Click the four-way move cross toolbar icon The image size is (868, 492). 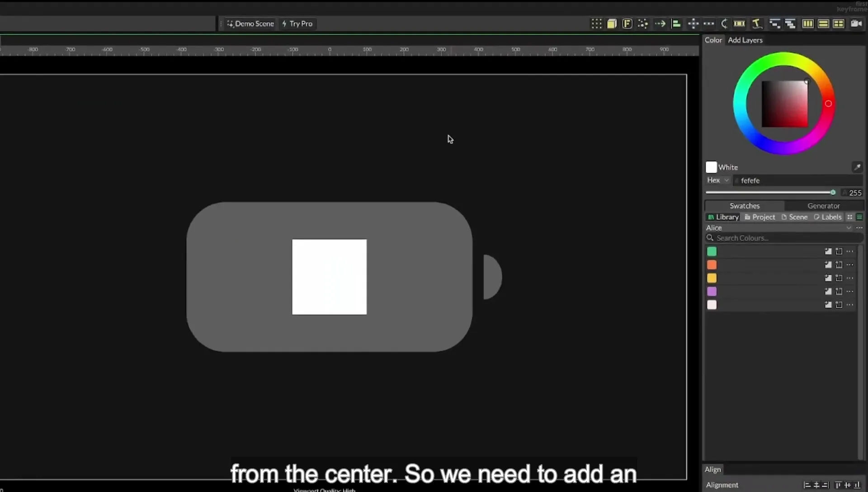click(693, 24)
